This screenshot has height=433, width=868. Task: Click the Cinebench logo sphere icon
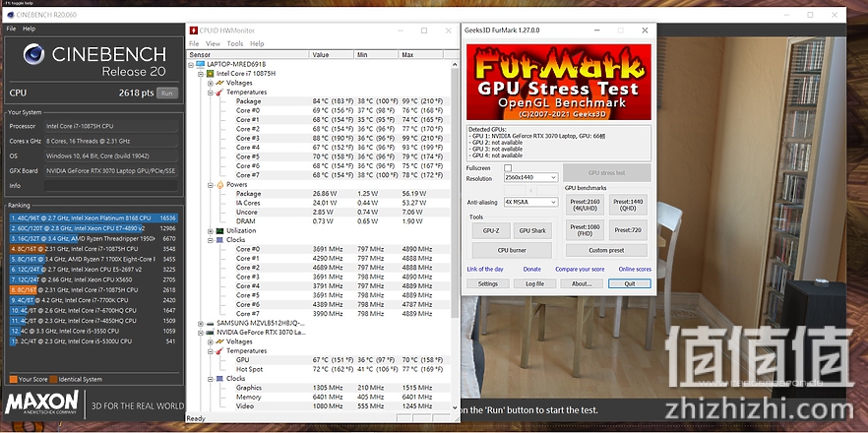(33, 54)
